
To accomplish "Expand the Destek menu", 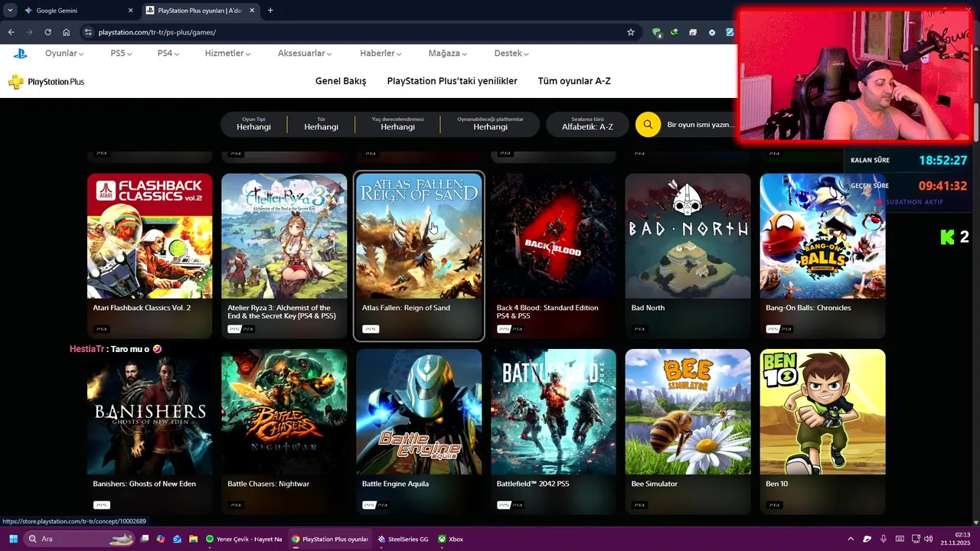I will [511, 54].
